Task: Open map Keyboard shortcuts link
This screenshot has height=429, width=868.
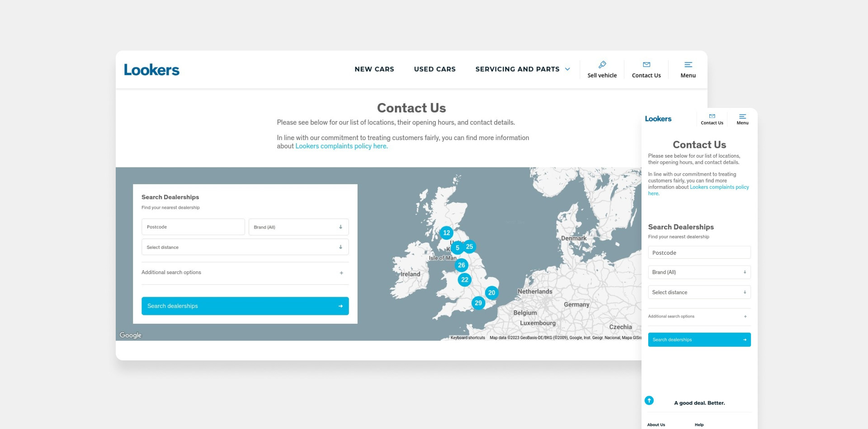Action: [467, 338]
